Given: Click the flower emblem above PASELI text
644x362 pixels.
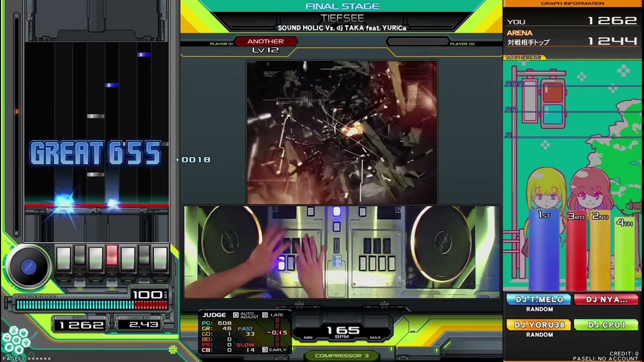Looking at the screenshot, I should [16, 341].
